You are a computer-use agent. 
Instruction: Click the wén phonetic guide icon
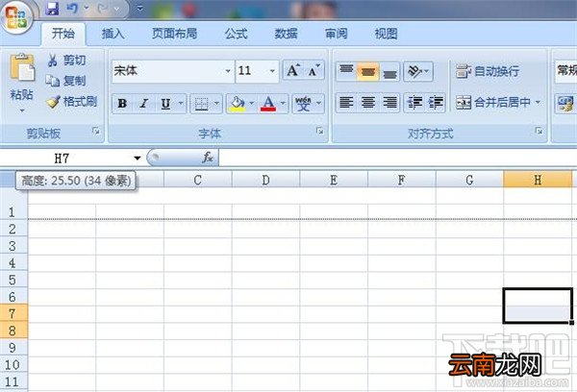pos(303,104)
